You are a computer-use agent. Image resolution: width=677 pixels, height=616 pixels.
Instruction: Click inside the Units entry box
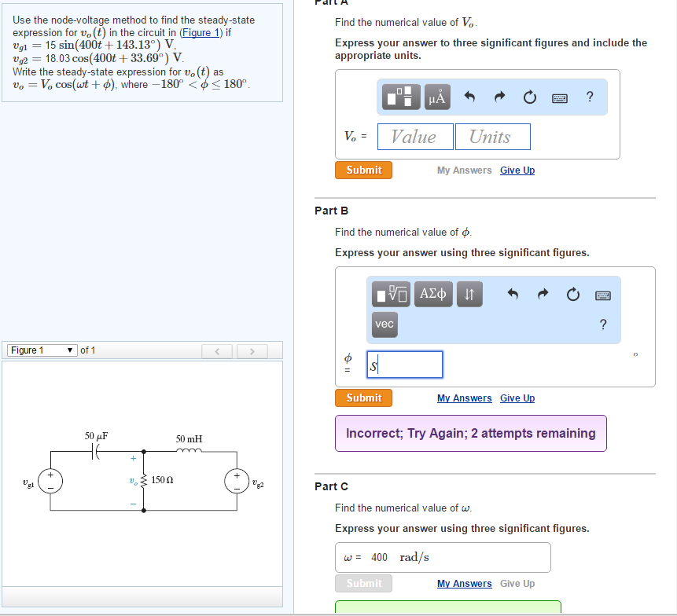pyautogui.click(x=492, y=136)
